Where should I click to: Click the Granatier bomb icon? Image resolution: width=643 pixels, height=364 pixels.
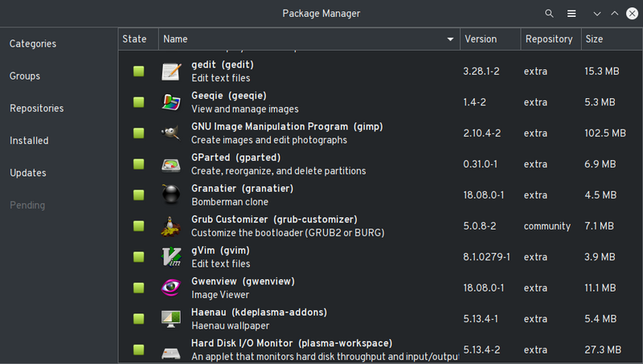pos(171,194)
